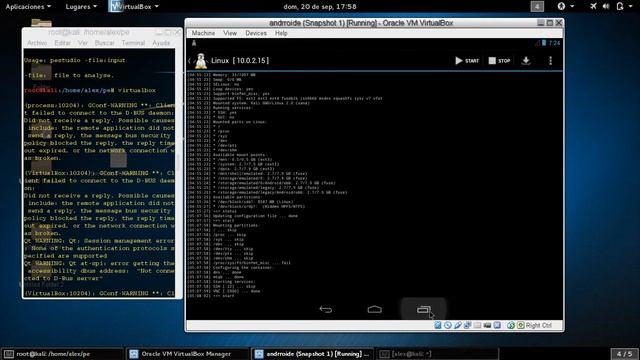Click the mouse integration status icon

[x=511, y=325]
